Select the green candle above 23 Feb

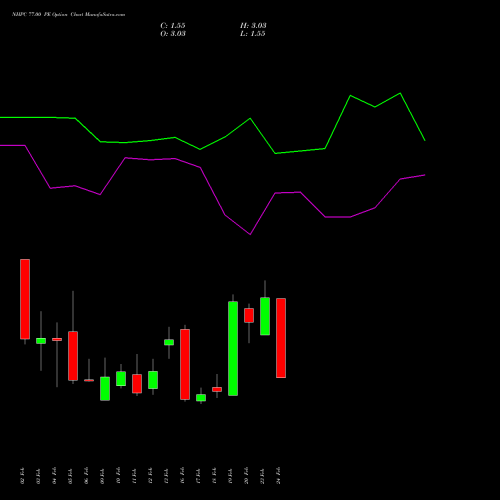[265, 316]
